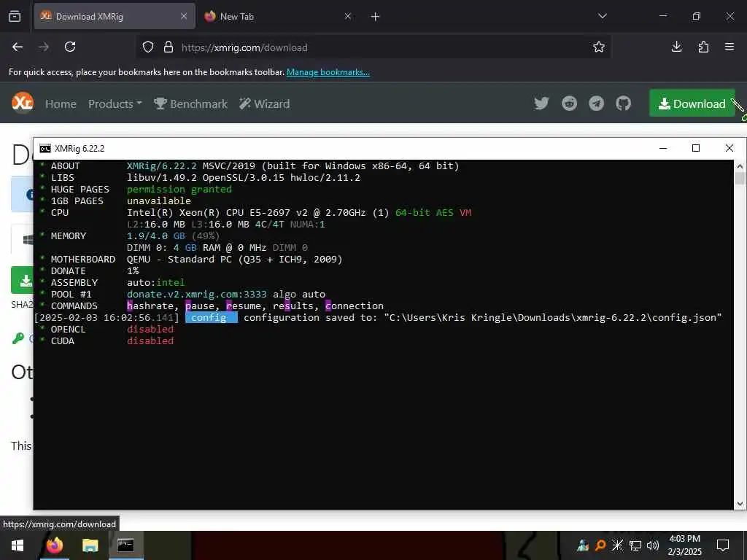The width and height of the screenshot is (747, 560).
Task: Open the console window taskbar icon
Action: click(125, 545)
